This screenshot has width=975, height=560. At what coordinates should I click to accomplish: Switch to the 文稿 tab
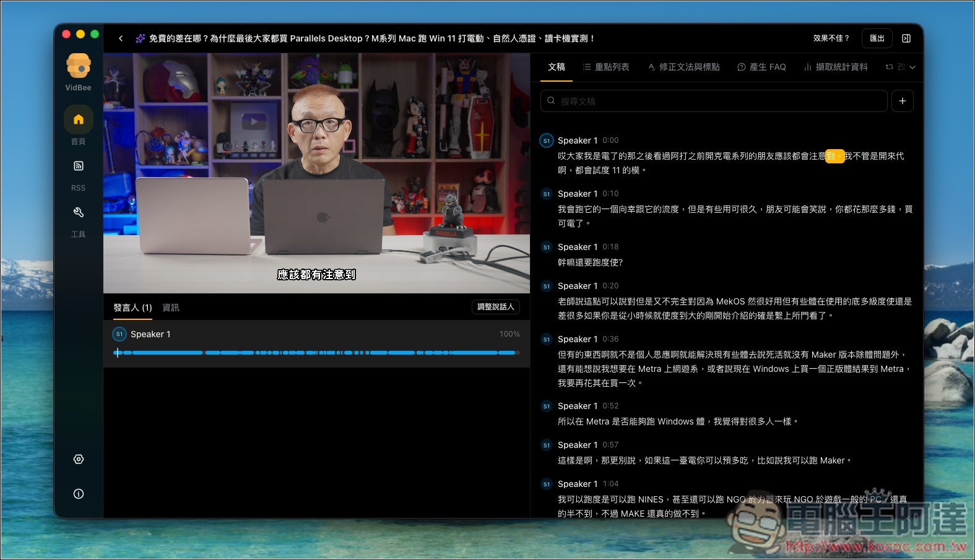point(557,67)
